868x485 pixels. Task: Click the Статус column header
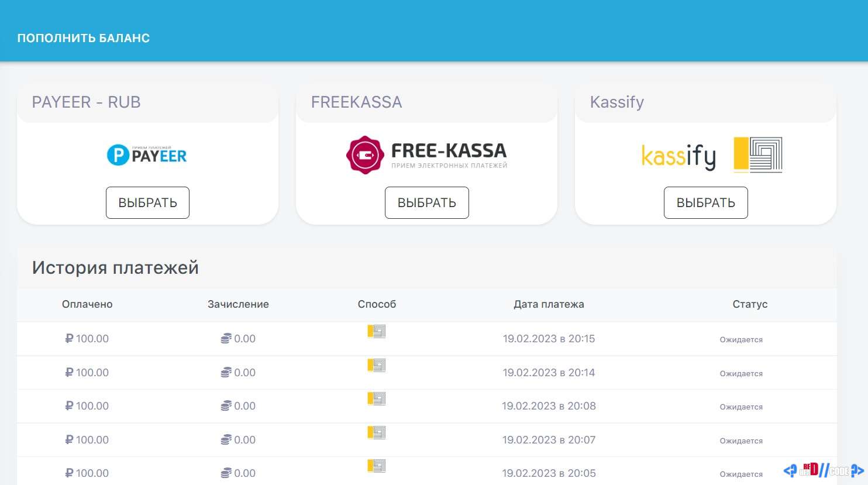750,304
